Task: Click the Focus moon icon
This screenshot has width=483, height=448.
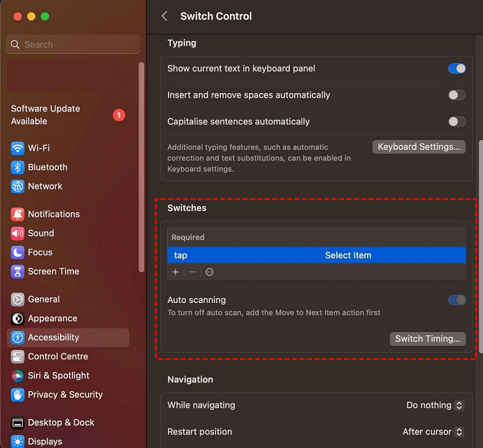Action: tap(17, 253)
